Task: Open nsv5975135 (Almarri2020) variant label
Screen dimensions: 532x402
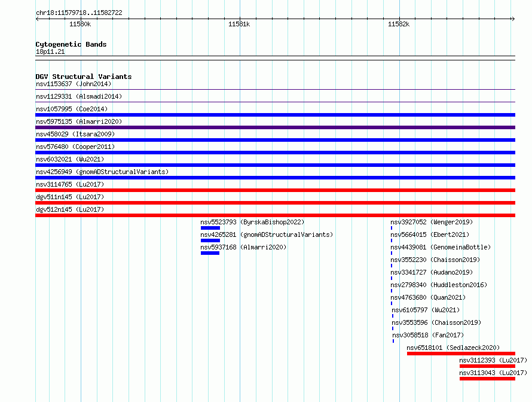Action: [79, 121]
